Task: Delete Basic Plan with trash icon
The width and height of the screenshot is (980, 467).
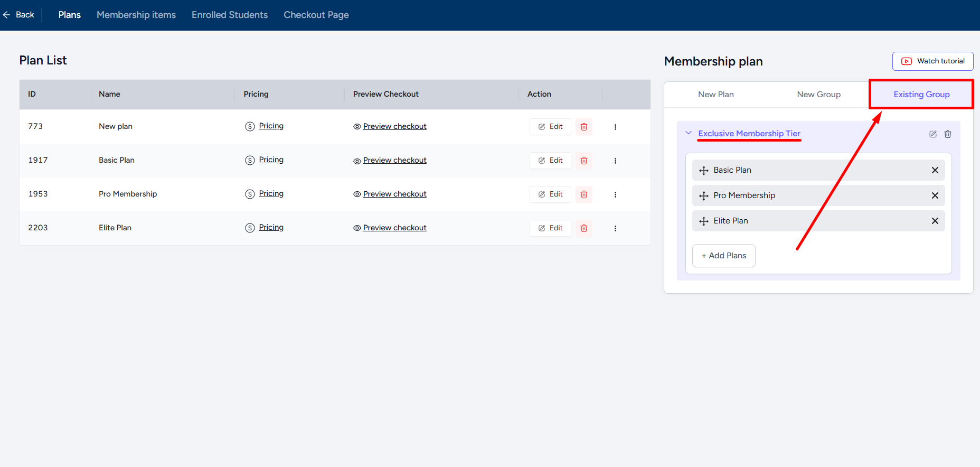Action: click(584, 161)
